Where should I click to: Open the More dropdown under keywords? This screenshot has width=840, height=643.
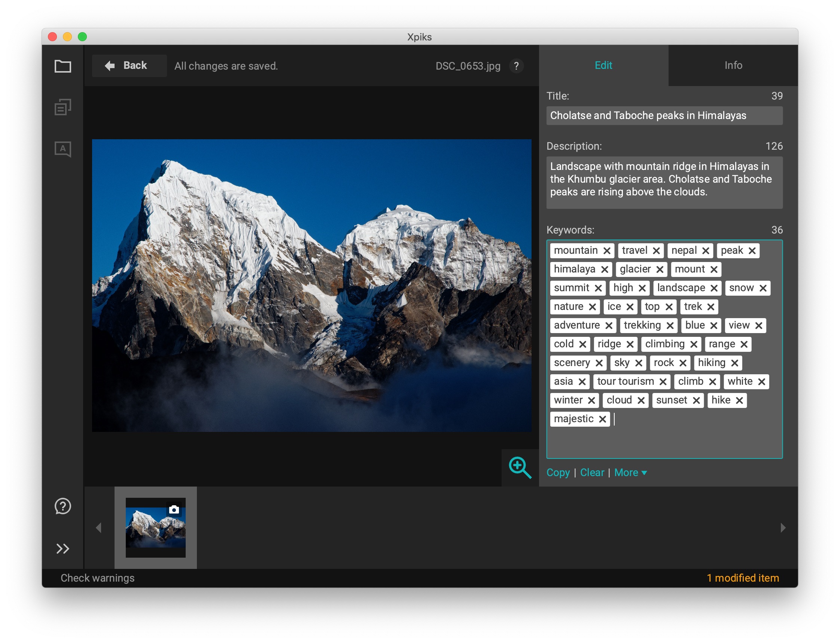630,473
